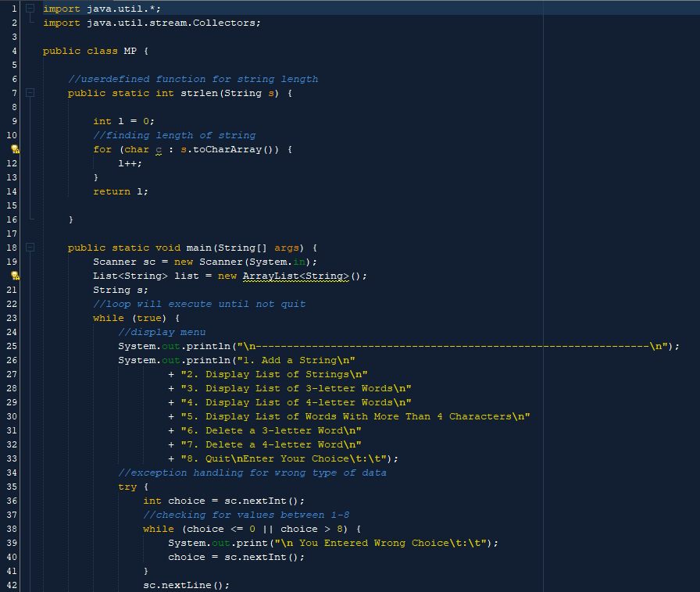Collapse the strlen method fold at line 7
This screenshot has height=592, width=700.
coord(30,92)
